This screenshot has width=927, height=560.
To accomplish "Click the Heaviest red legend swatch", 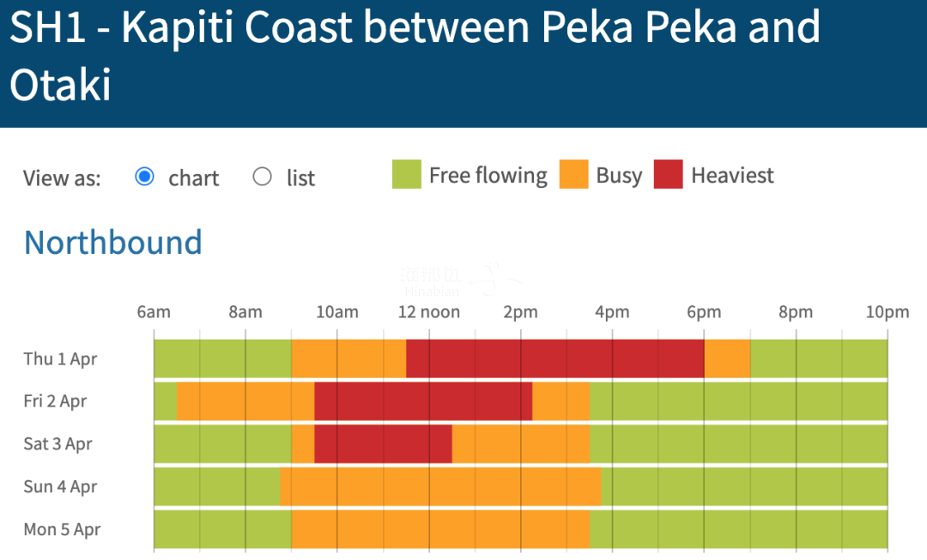I will click(x=668, y=174).
